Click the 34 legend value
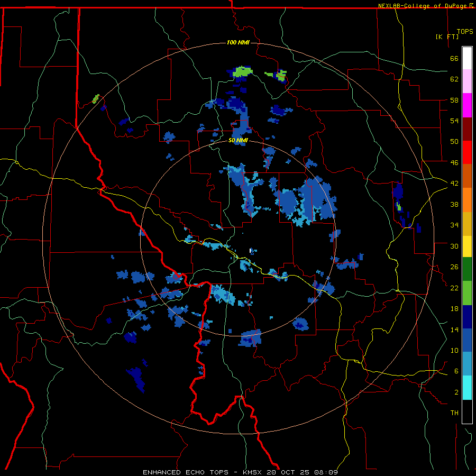476x476 pixels. (x=454, y=225)
